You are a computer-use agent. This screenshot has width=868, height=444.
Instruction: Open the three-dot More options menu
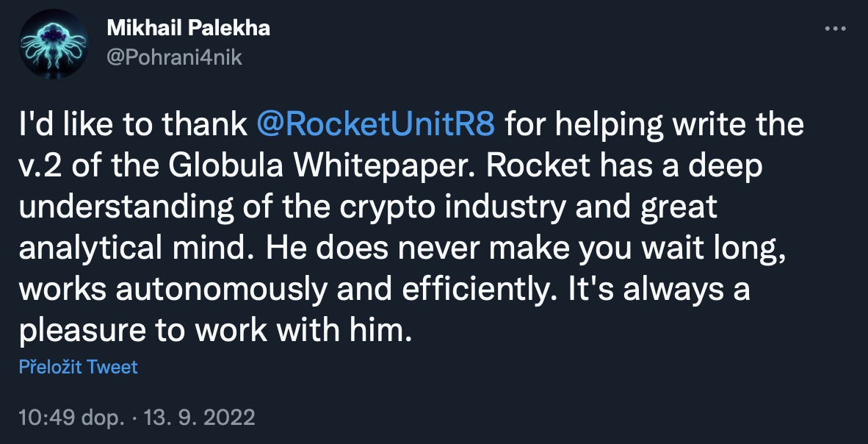[836, 29]
